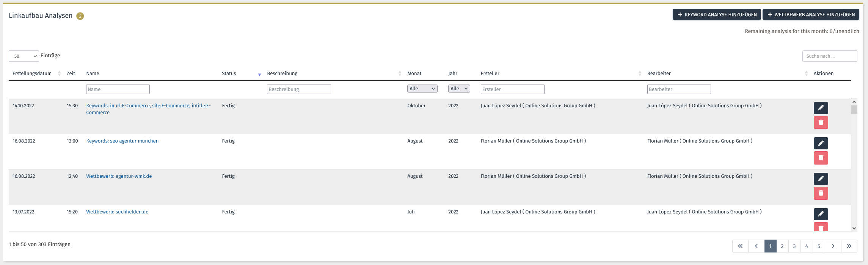868x265 pixels.
Task: Click the Juli month cell
Action: 411,212
